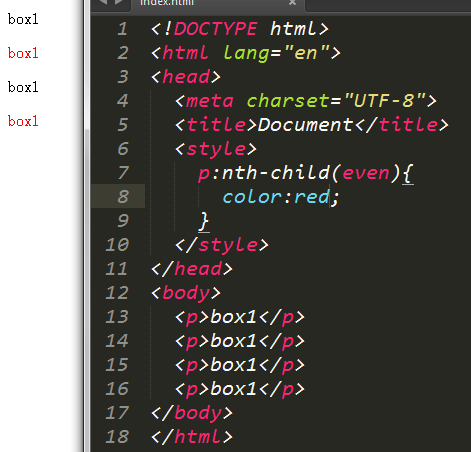
Task: Click the closing html tag on line 18
Action: 192,437
